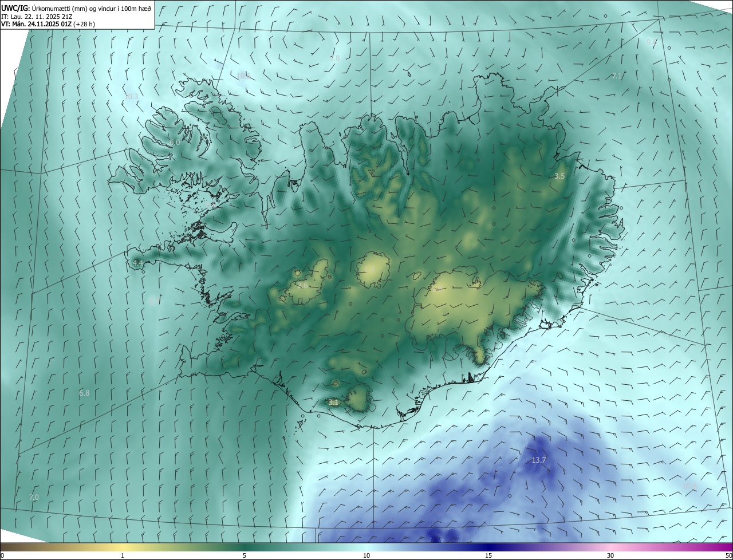The width and height of the screenshot is (733, 560).
Task: Click the 4.4 value label on the western peninsula
Action: coord(137,263)
